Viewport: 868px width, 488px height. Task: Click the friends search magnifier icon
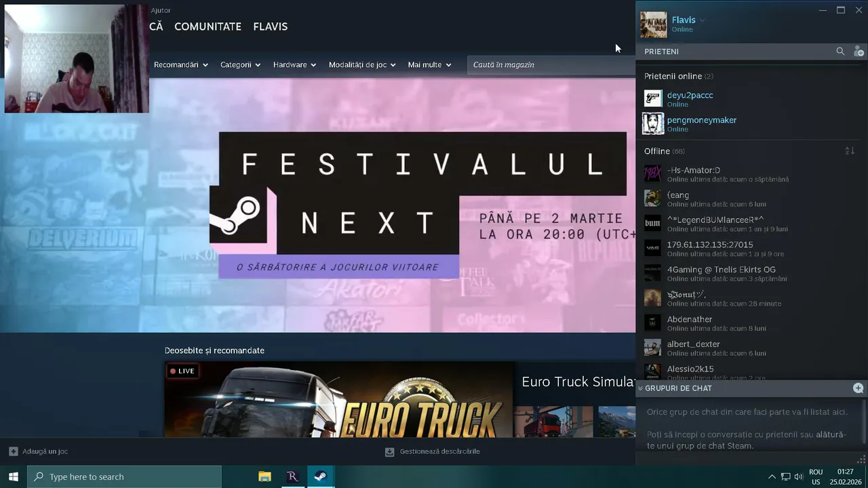coord(840,52)
